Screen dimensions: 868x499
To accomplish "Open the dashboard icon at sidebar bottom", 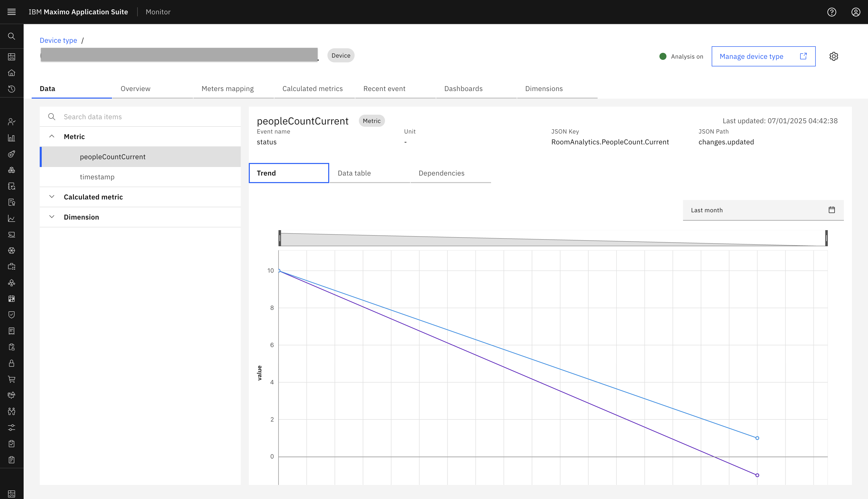I will pos(12,493).
